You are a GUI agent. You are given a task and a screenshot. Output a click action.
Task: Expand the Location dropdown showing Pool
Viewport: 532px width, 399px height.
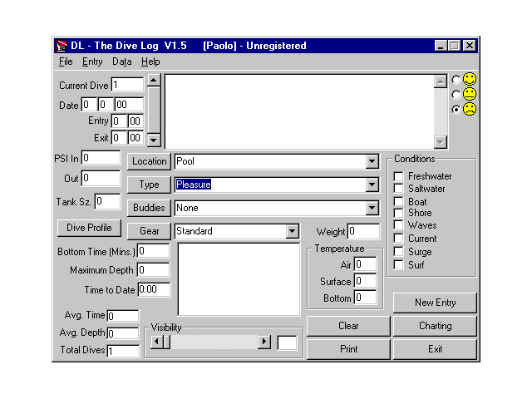click(x=372, y=161)
